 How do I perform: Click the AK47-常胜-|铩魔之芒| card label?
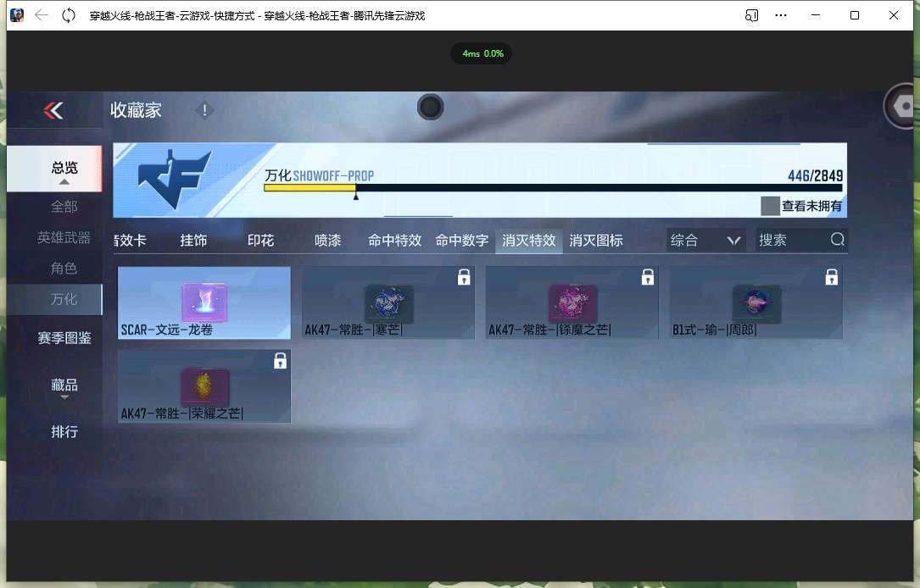549,330
